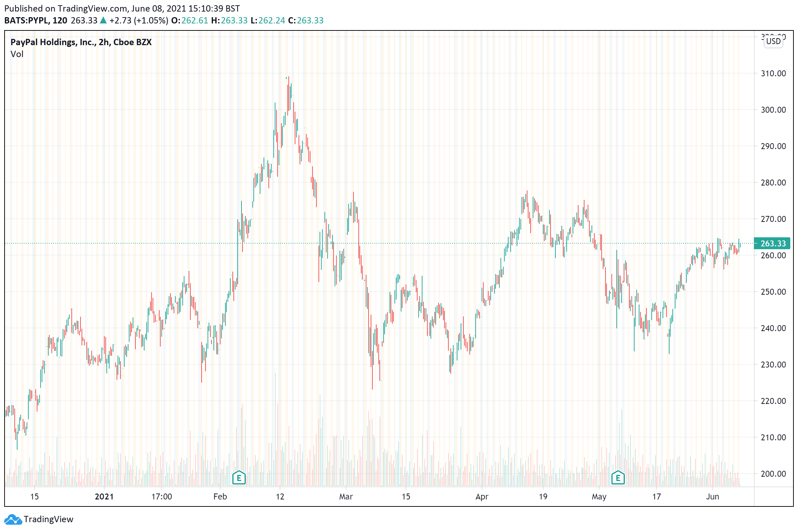Viewport: 798px width, 532px height.
Task: Click the Feb label on time axis
Action: 220,497
